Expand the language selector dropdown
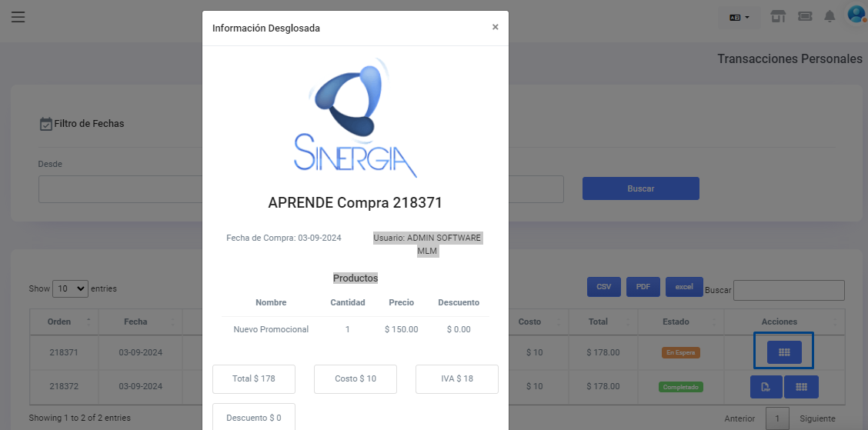 pyautogui.click(x=739, y=17)
